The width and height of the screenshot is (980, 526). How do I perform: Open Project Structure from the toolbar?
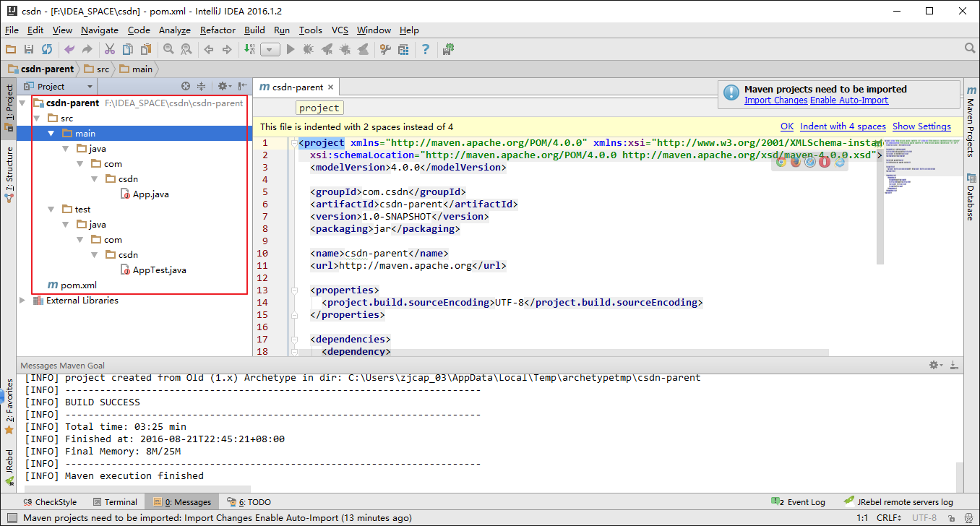pyautogui.click(x=403, y=49)
